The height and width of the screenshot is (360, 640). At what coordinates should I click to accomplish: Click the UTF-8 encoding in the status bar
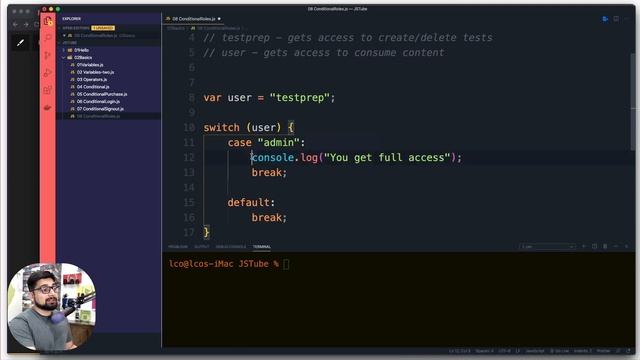504,351
